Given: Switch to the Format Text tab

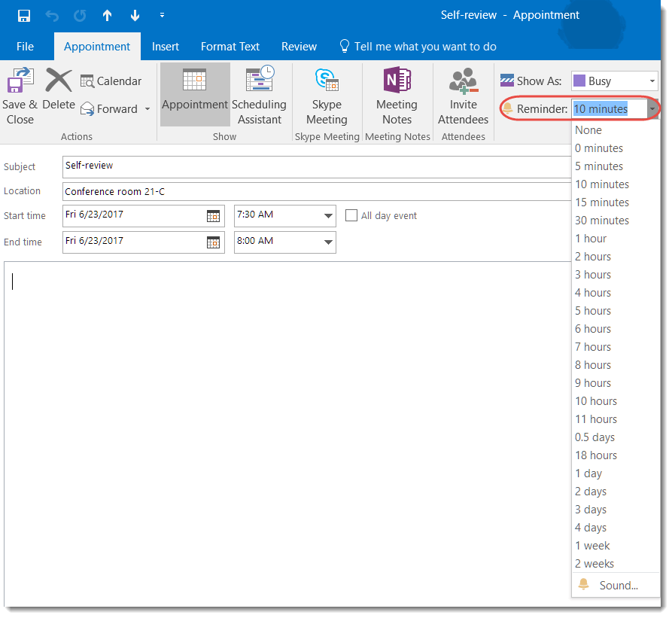Looking at the screenshot, I should pyautogui.click(x=230, y=46).
